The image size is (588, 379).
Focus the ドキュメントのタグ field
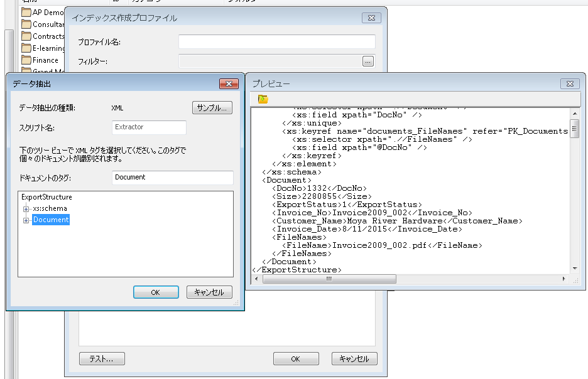pos(173,178)
